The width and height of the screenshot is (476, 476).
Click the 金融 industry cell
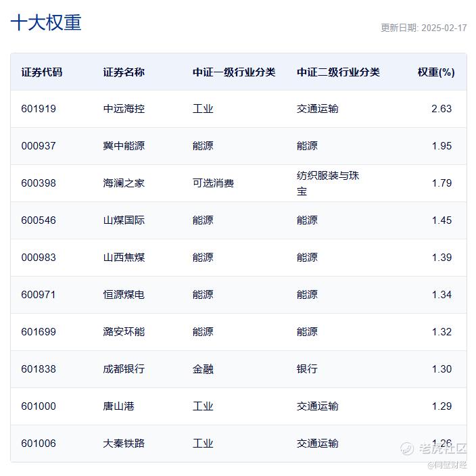click(x=203, y=369)
